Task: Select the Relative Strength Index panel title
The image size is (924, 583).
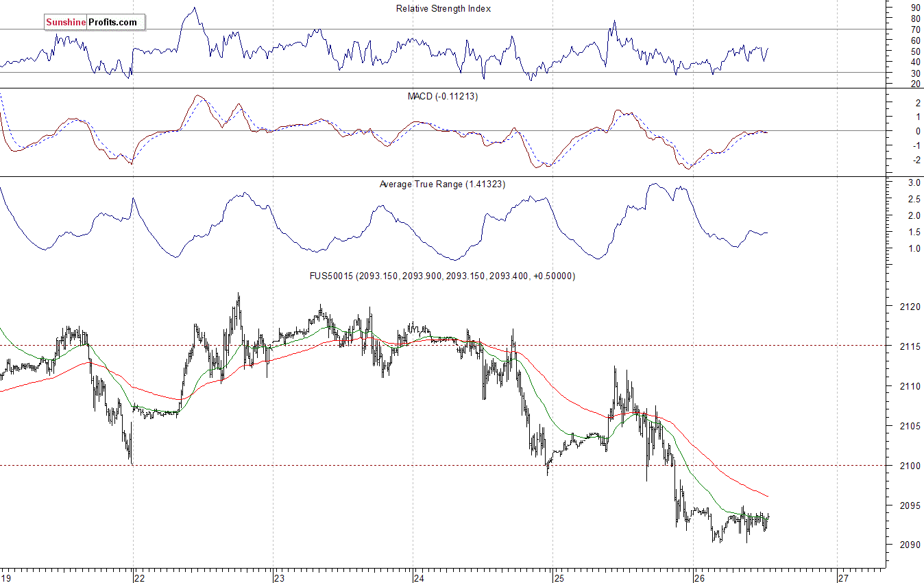Action: point(443,9)
